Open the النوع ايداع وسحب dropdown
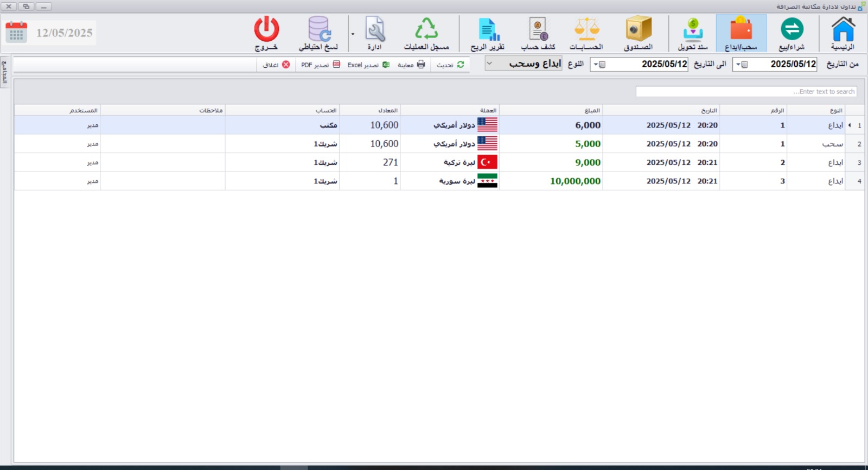Screen dimensions: 868x470 489,63
